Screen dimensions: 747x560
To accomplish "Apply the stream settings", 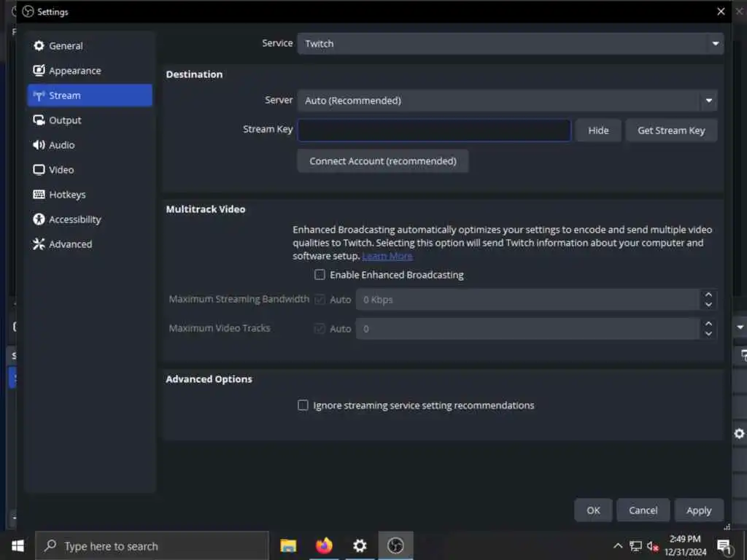I will (x=699, y=510).
